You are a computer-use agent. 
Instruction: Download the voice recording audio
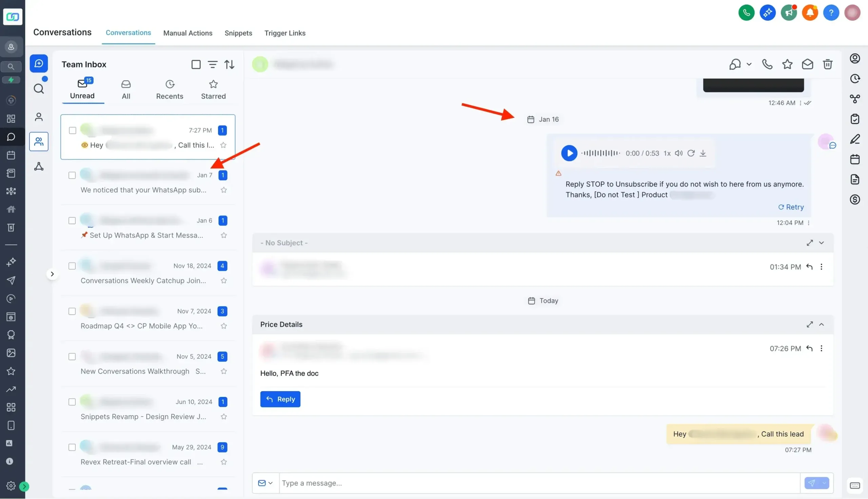pos(703,153)
